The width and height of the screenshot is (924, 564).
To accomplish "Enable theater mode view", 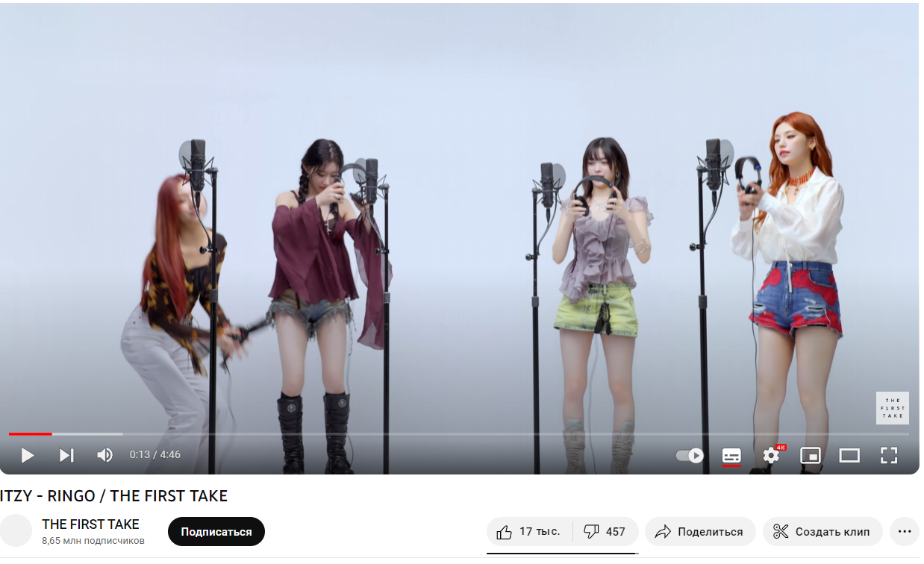I will coord(849,455).
